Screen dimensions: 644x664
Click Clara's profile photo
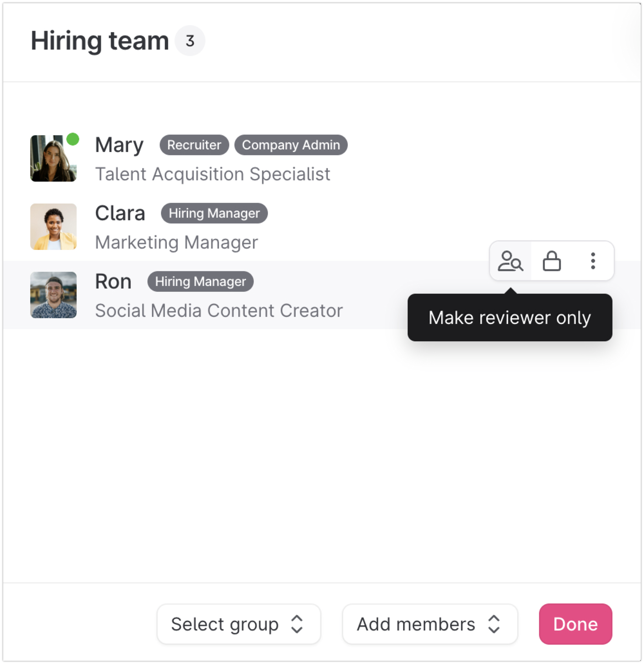[53, 227]
